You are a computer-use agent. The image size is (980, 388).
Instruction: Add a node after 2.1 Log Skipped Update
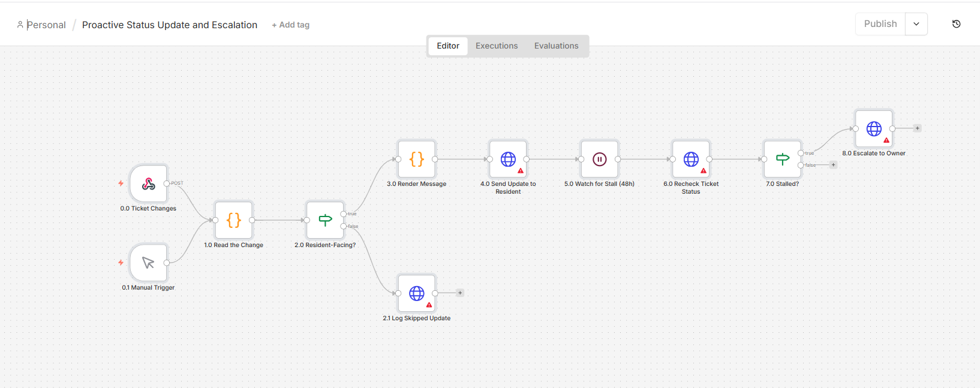coord(460,293)
